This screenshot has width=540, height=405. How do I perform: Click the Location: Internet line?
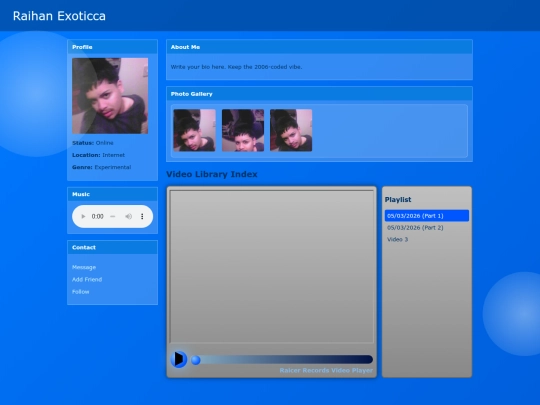pos(98,155)
